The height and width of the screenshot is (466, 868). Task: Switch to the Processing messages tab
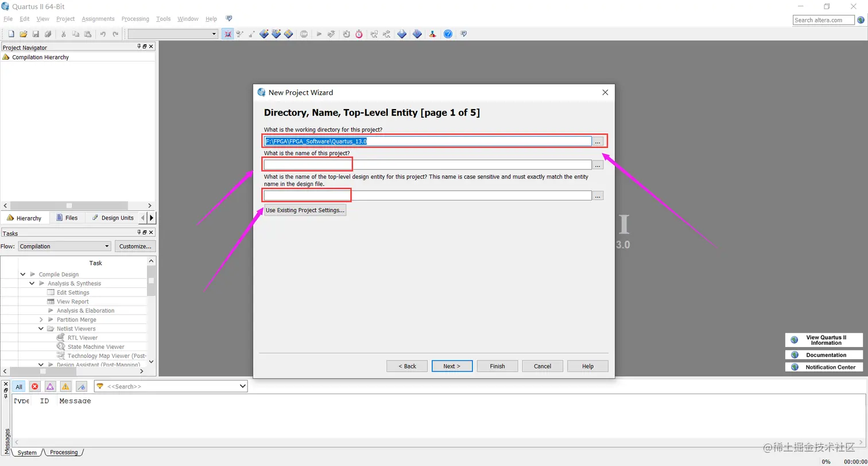pyautogui.click(x=64, y=452)
